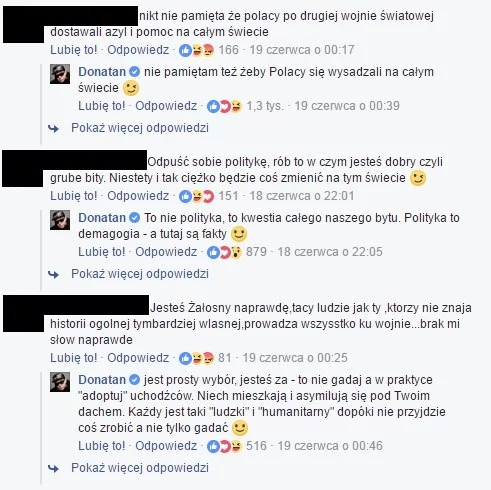Open reaction icons beside the 151 count

196,196
